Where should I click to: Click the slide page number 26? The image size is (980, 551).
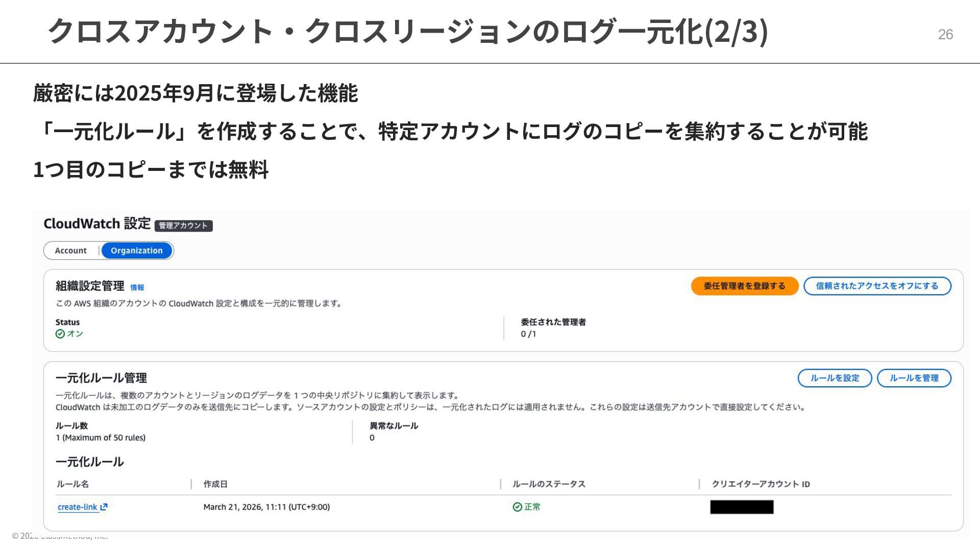coord(945,35)
